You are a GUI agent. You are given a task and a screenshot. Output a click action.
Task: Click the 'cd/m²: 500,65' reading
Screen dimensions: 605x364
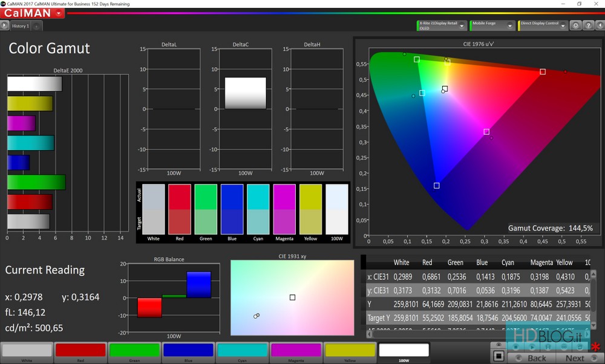coord(34,328)
